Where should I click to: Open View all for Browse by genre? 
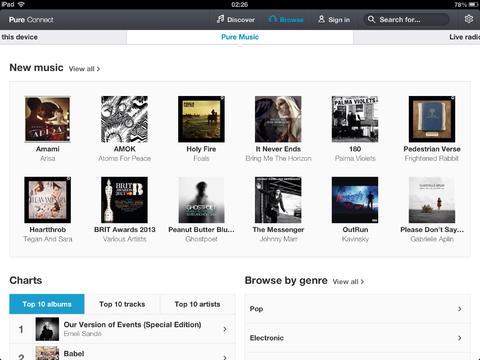pos(348,282)
